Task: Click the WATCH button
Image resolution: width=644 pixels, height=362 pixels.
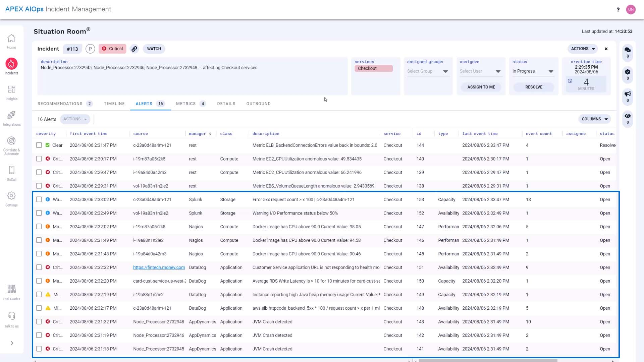Action: (154, 49)
